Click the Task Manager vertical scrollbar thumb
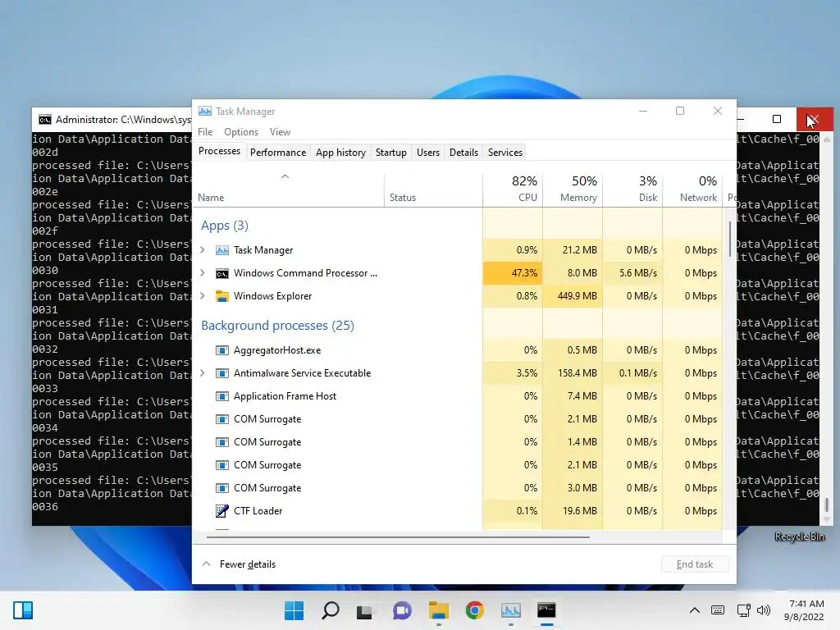Image resolution: width=840 pixels, height=630 pixels. tap(729, 239)
